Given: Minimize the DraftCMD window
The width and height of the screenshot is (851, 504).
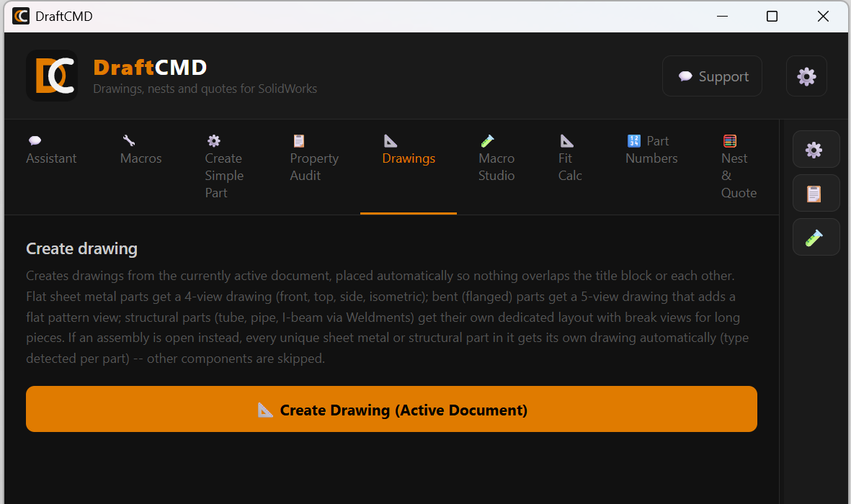Looking at the screenshot, I should click(x=722, y=17).
